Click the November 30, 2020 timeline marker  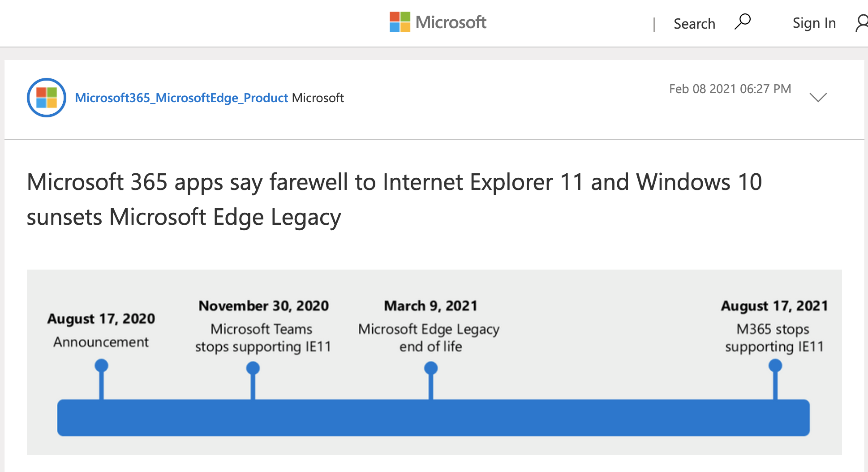click(x=253, y=368)
